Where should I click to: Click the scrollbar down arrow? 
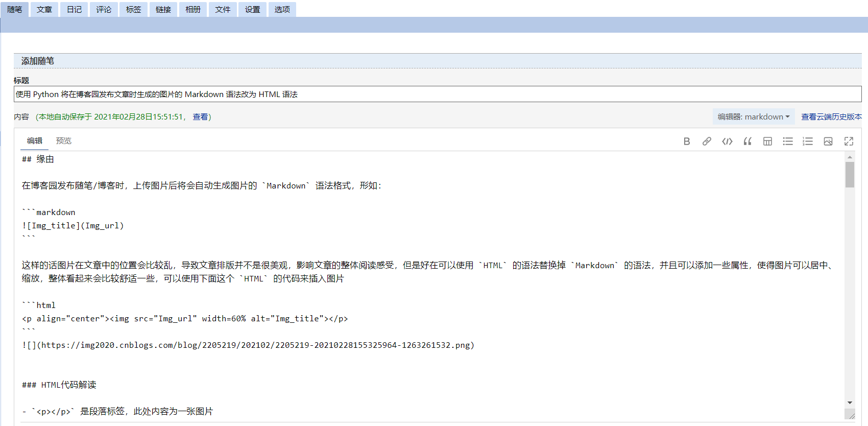pos(850,403)
